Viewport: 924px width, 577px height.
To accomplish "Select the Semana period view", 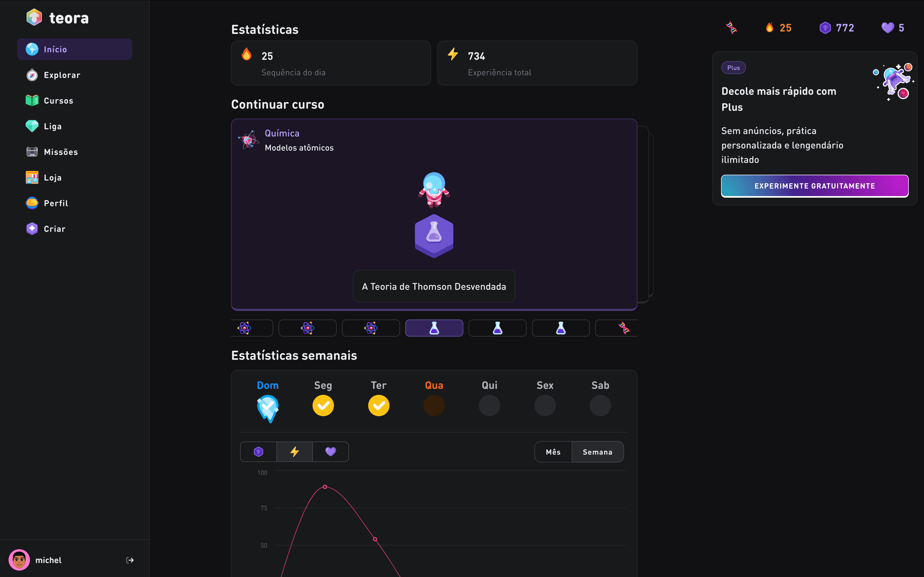I will 597,452.
